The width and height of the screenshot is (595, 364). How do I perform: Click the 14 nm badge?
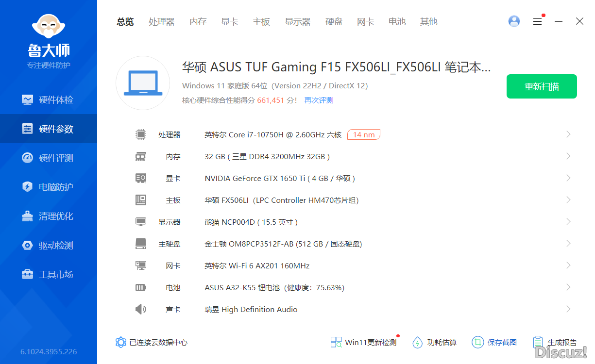click(364, 134)
